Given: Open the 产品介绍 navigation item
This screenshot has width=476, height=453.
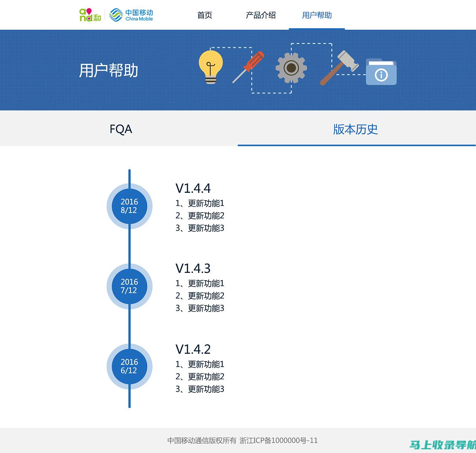Looking at the screenshot, I should (x=261, y=15).
